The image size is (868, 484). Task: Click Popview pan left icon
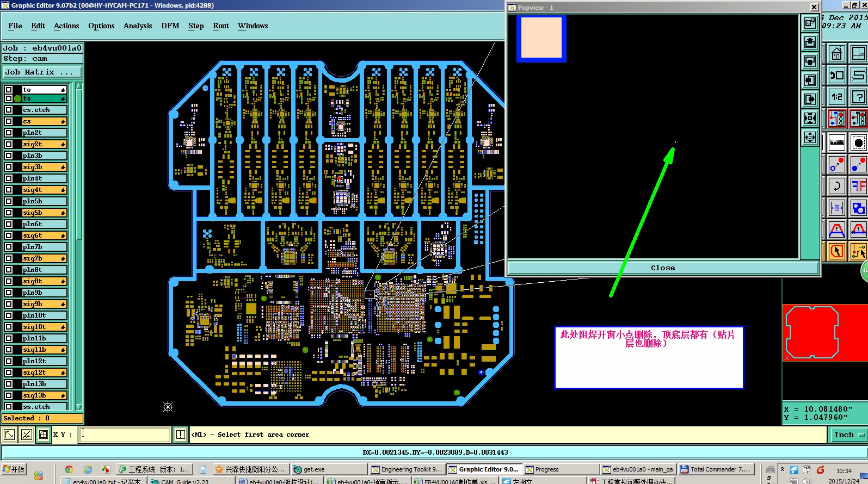810,80
